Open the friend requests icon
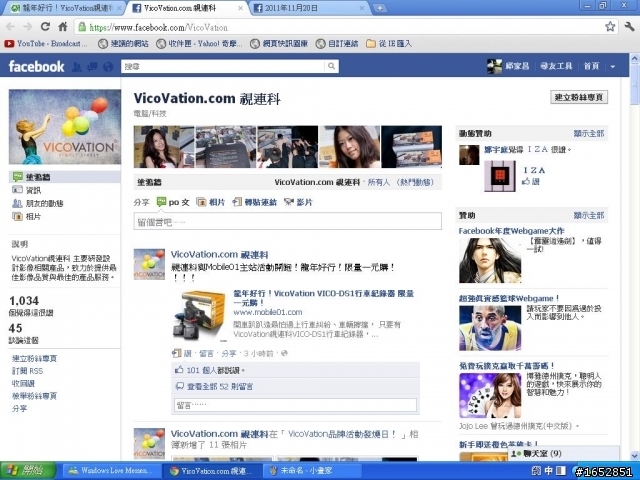This screenshot has height=480, width=640. pos(77,67)
